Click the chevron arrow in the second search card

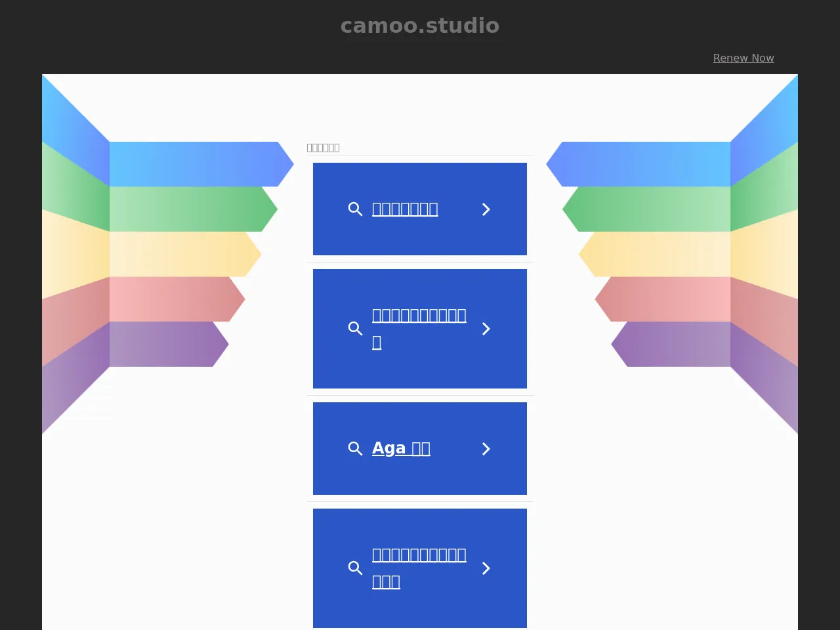[486, 329]
